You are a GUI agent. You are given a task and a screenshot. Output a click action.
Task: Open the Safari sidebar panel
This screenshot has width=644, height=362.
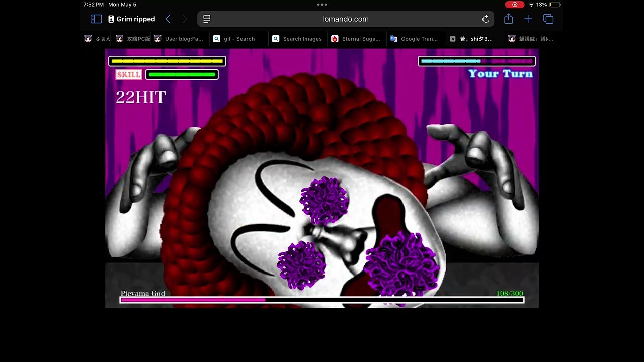[96, 19]
